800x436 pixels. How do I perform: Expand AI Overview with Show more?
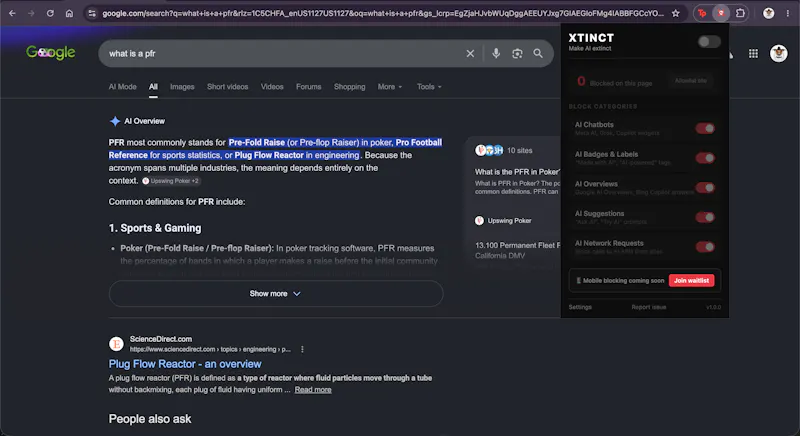coord(276,294)
